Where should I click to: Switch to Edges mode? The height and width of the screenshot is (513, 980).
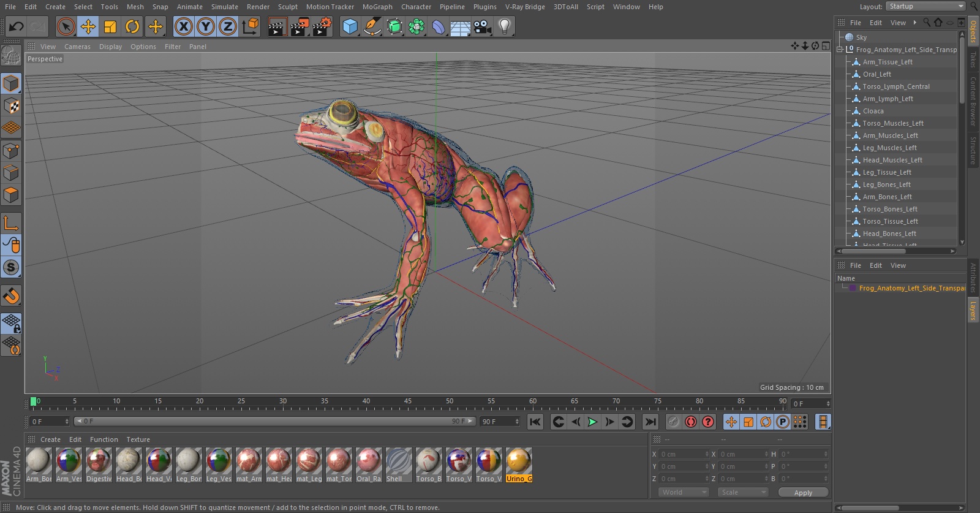[11, 173]
